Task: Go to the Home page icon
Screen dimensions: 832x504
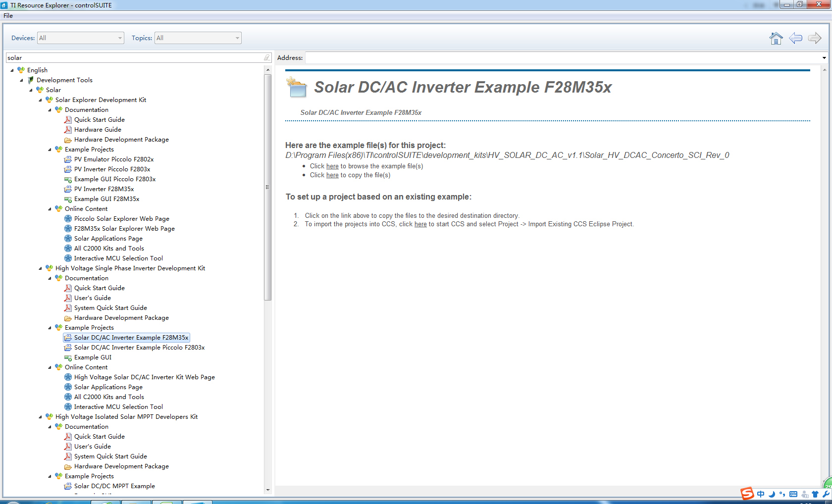Action: click(x=776, y=38)
